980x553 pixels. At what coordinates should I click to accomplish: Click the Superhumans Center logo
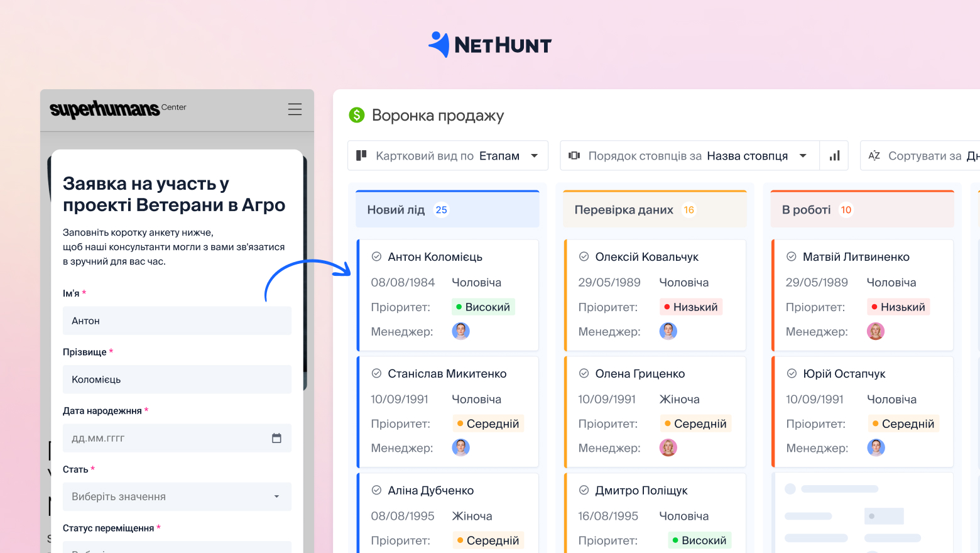pos(118,109)
